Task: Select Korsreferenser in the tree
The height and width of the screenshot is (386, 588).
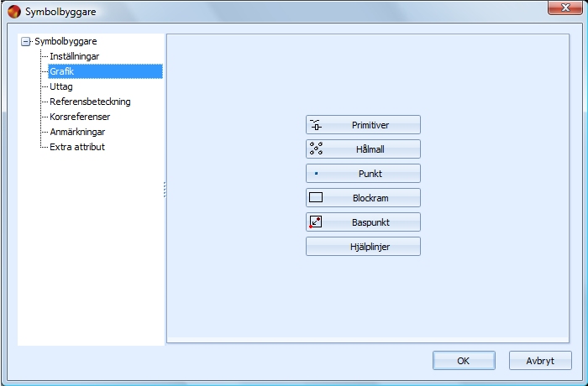Action: click(x=80, y=117)
